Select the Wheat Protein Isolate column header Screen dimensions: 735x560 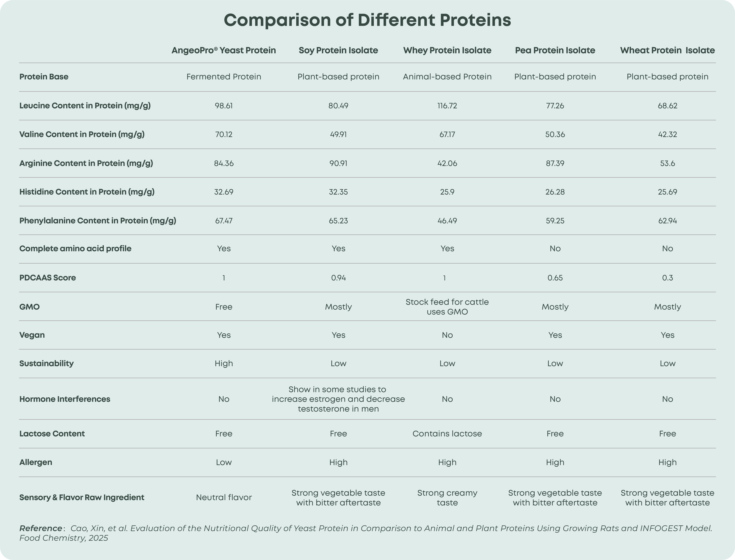pos(667,50)
